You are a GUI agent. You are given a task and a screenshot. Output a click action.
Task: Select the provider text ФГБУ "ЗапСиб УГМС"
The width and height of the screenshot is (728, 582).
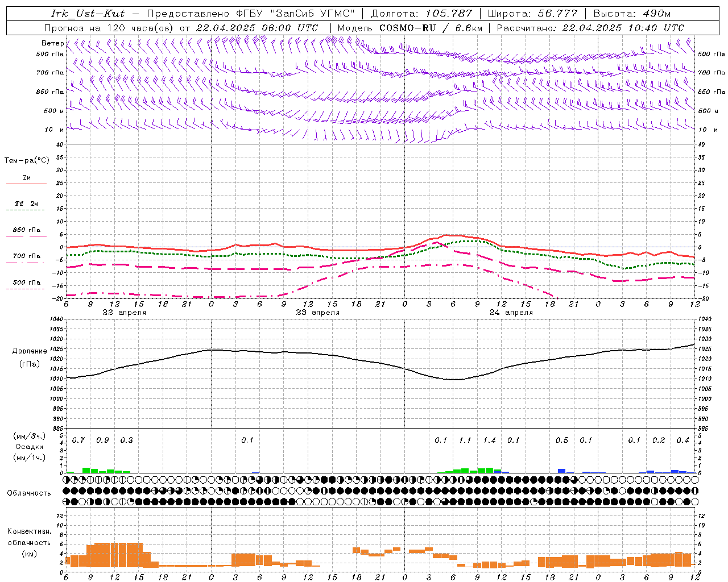click(295, 14)
